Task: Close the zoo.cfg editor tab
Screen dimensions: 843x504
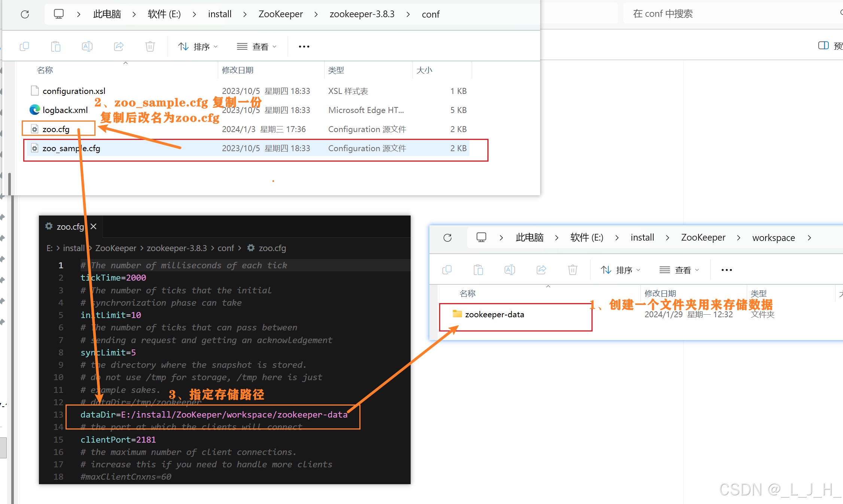Action: click(94, 226)
